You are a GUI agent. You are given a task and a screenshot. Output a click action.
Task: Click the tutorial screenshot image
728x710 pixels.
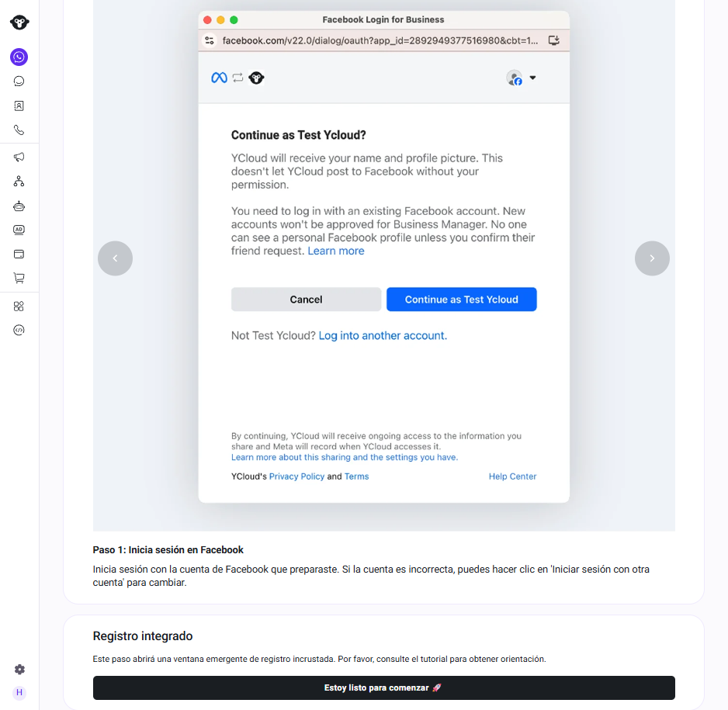click(x=383, y=265)
